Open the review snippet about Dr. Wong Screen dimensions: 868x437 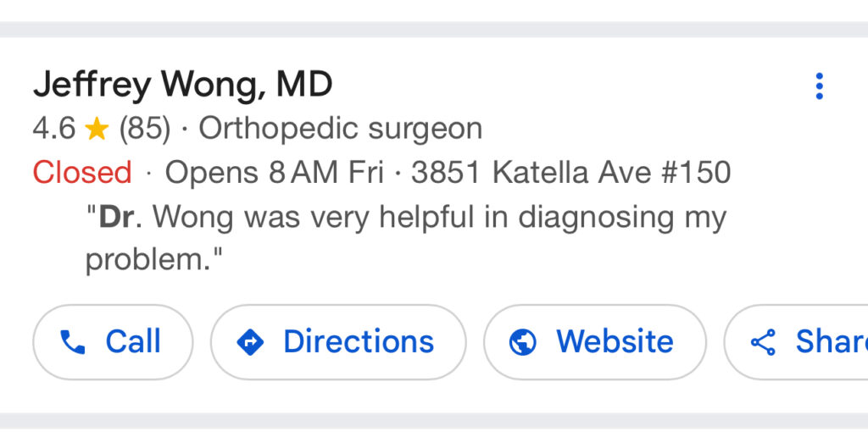click(405, 218)
